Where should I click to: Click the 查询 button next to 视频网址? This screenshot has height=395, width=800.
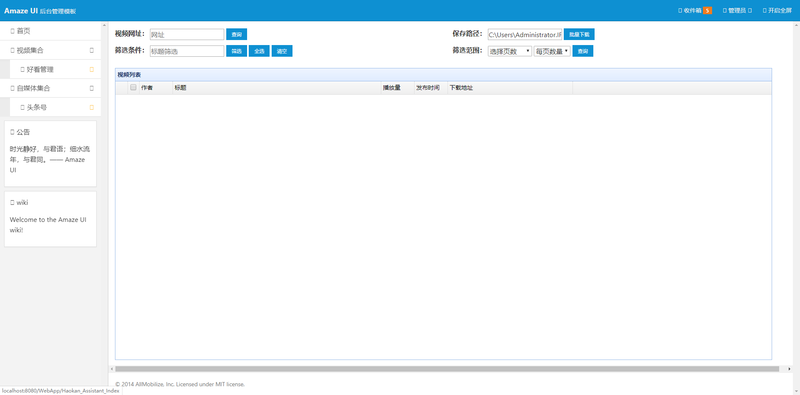tap(237, 34)
